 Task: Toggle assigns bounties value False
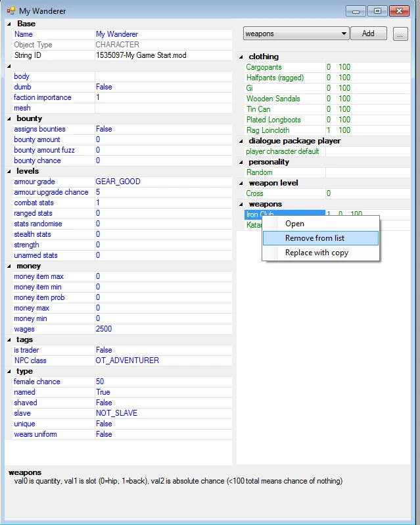[x=163, y=129]
